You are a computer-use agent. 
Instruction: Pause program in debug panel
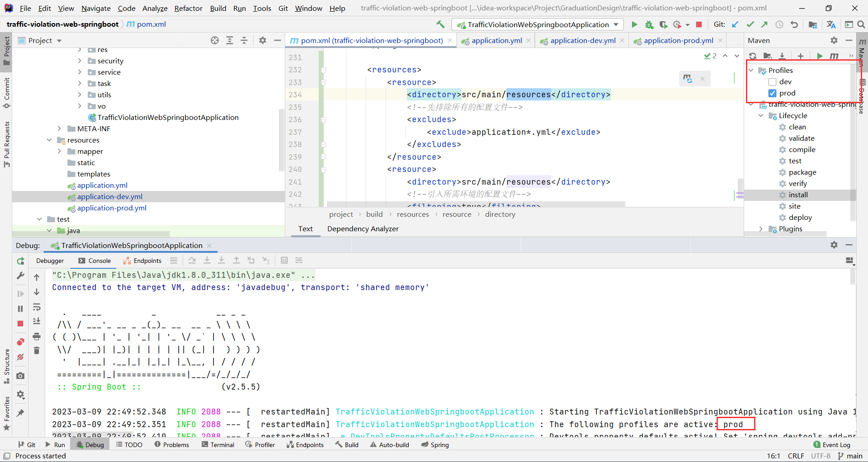coord(20,309)
